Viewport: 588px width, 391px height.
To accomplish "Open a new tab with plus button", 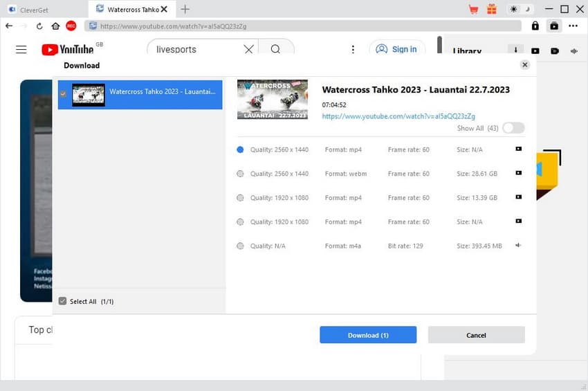I will tap(185, 9).
